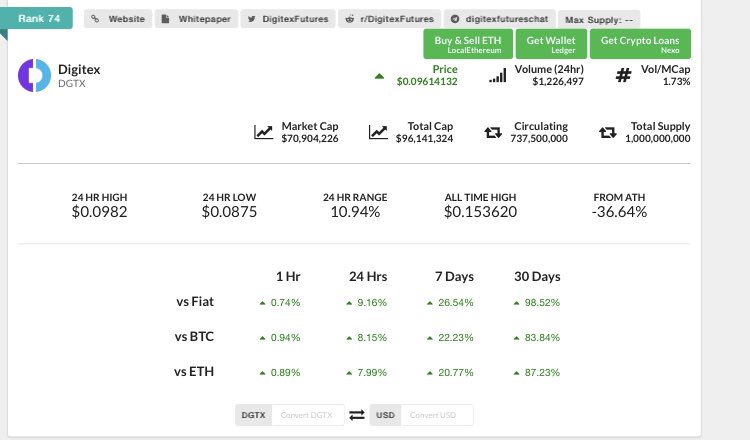Click the Get Crypto Loans Nexo button
This screenshot has width=750, height=440.
[640, 44]
